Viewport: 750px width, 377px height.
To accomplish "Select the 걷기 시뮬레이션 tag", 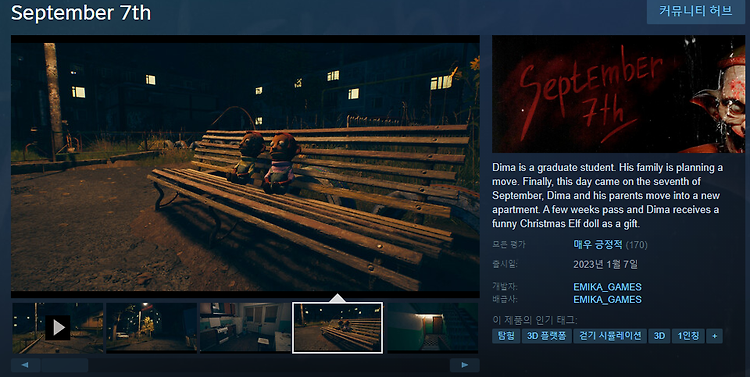I will point(610,336).
